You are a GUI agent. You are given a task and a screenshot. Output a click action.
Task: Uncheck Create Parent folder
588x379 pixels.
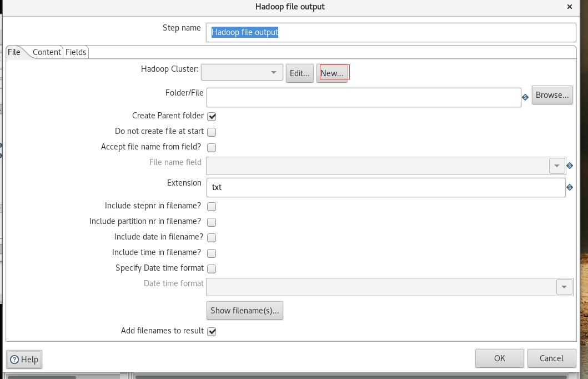(212, 116)
